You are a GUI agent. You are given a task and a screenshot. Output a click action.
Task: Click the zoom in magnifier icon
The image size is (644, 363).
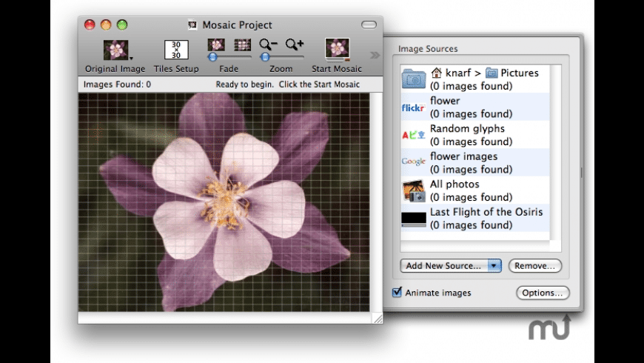point(295,44)
